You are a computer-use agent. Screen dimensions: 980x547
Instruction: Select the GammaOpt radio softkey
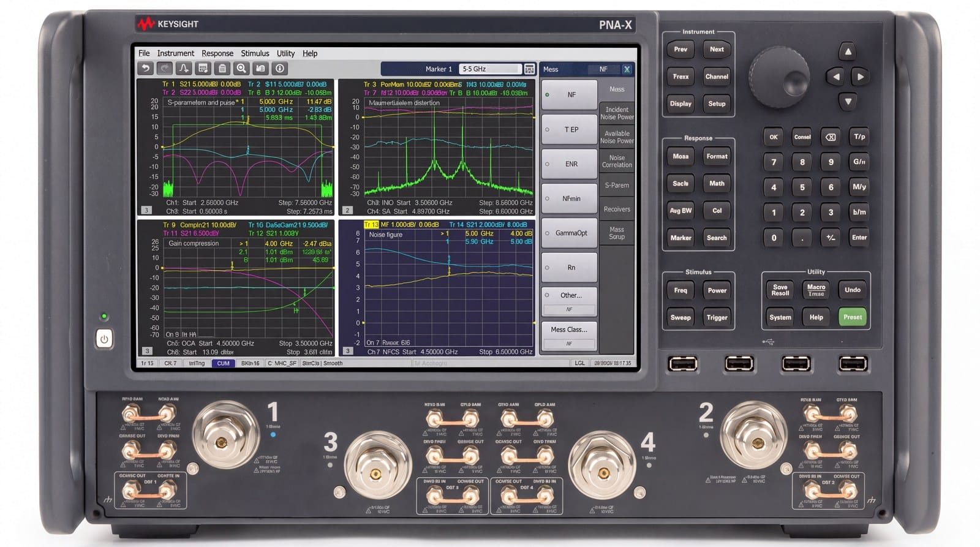569,233
